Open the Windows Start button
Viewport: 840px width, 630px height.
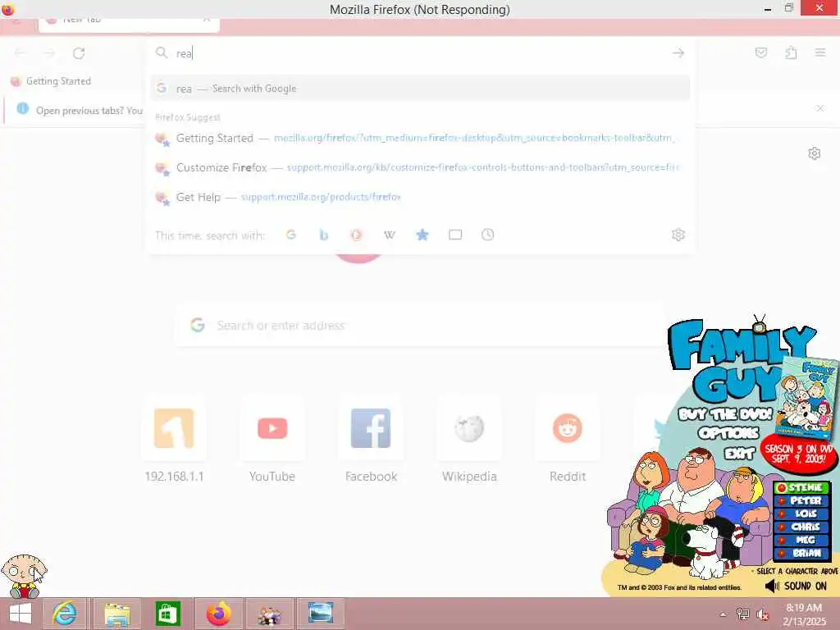click(x=21, y=614)
